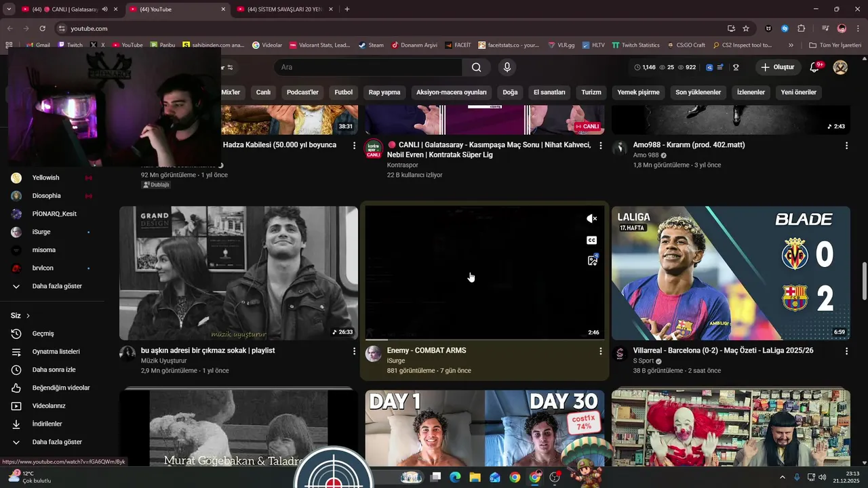Screen dimensions: 868x488
Task: Filter by Podcast'ler chip
Action: [x=302, y=92]
